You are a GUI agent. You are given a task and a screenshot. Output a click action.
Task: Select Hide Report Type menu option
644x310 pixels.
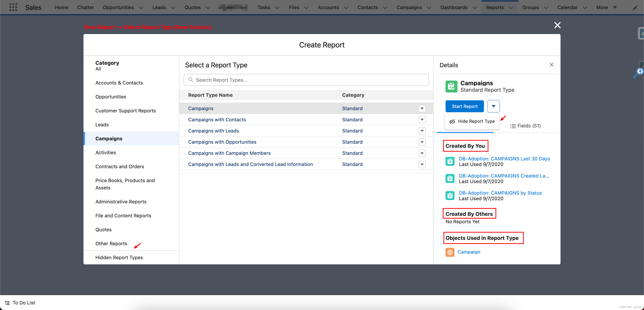point(472,121)
